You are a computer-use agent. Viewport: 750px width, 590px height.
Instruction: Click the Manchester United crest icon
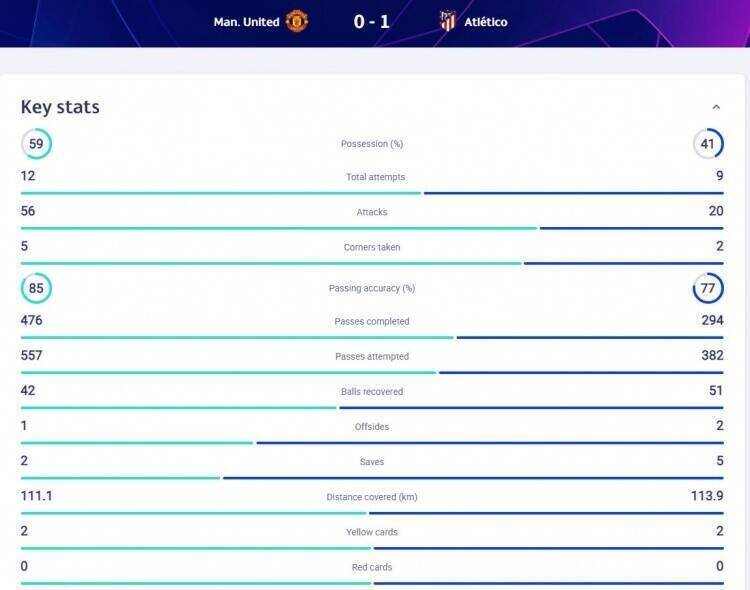click(297, 22)
